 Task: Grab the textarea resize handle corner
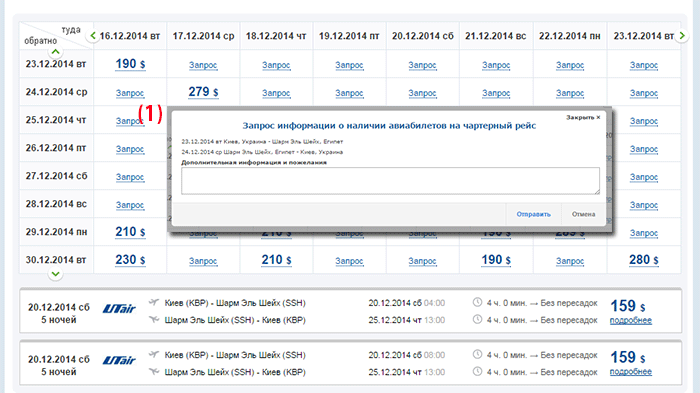[597, 192]
